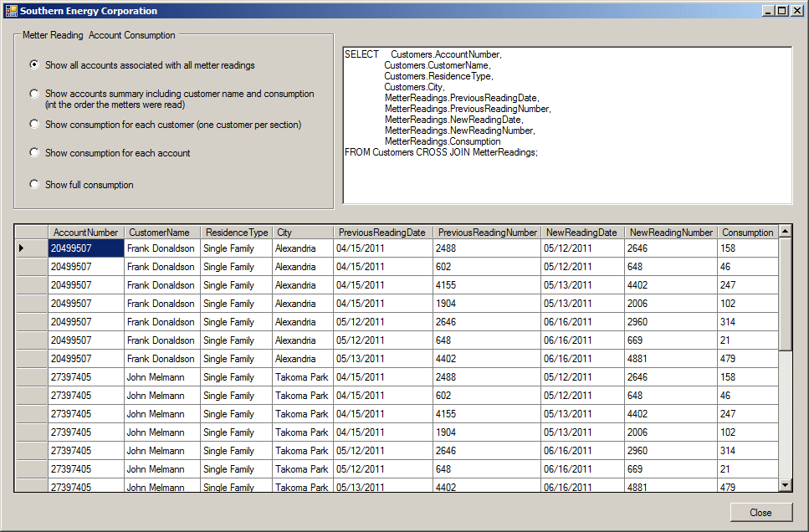Click the first 27397405 account number cell
This screenshot has height=532, width=809.
[86, 377]
